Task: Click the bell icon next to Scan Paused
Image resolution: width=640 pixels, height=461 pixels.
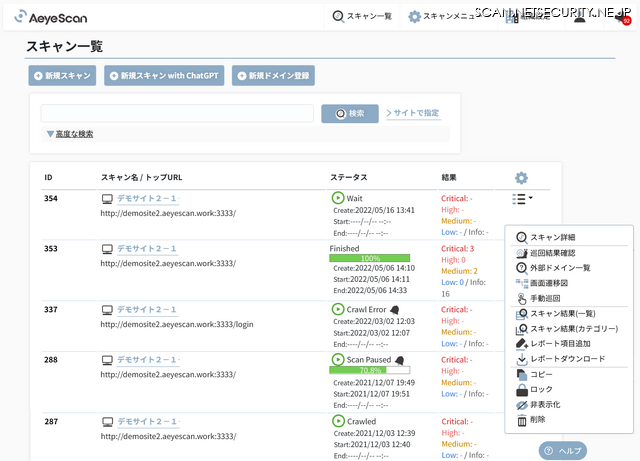Action: (399, 359)
